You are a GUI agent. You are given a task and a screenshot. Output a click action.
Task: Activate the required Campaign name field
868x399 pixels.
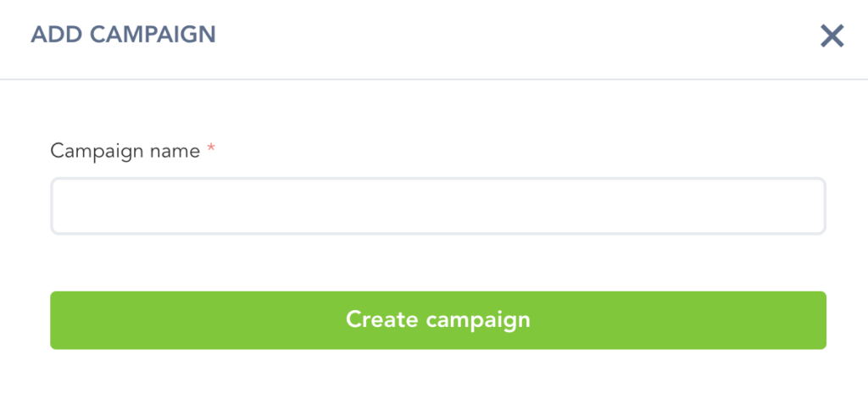[x=437, y=206]
